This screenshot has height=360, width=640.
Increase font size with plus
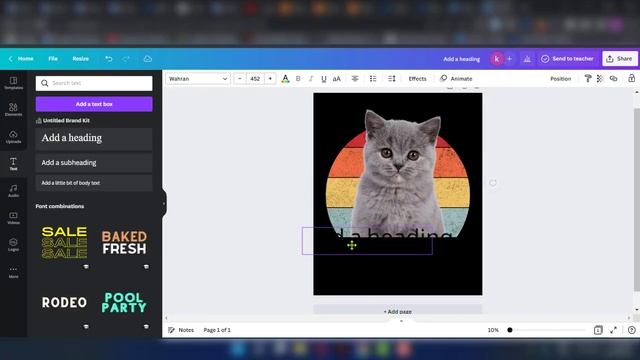tap(270, 79)
